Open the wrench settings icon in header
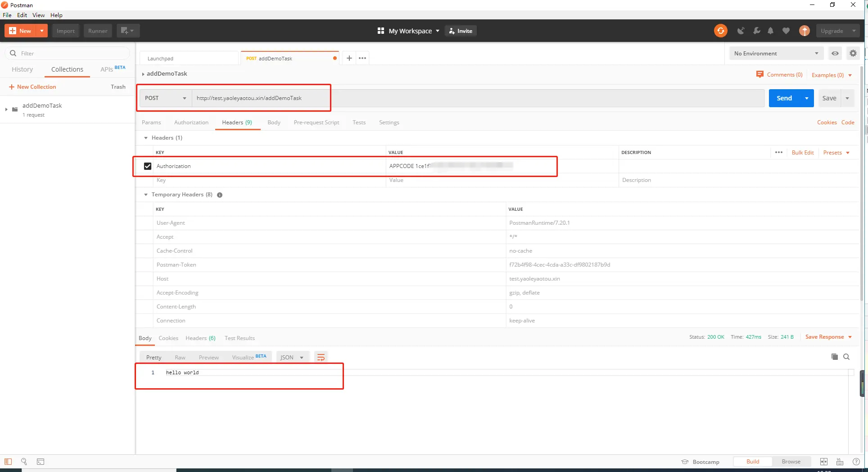The image size is (868, 472). click(x=756, y=31)
